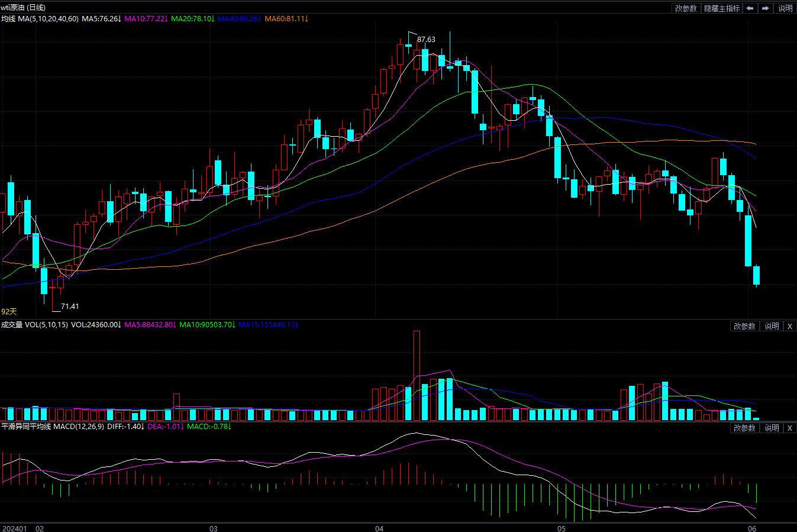Click the tallest red volume bar
The width and height of the screenshot is (797, 532).
[x=417, y=375]
